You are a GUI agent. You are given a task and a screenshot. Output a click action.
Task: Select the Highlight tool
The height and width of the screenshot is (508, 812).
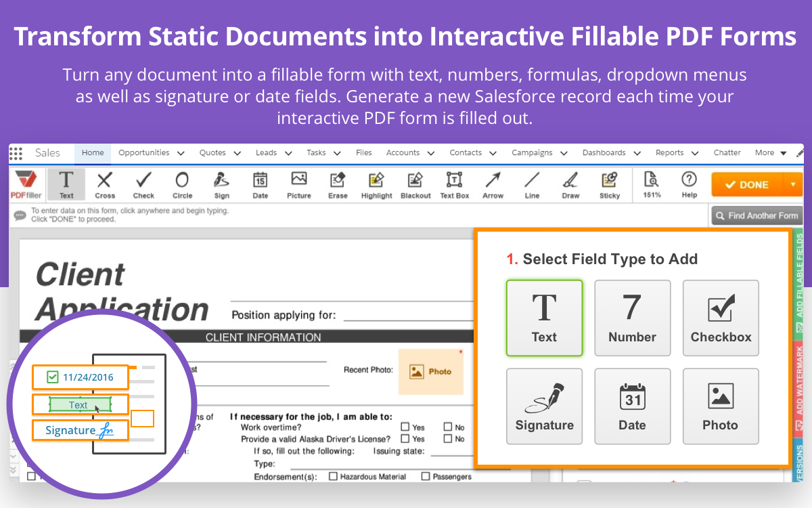click(x=376, y=184)
